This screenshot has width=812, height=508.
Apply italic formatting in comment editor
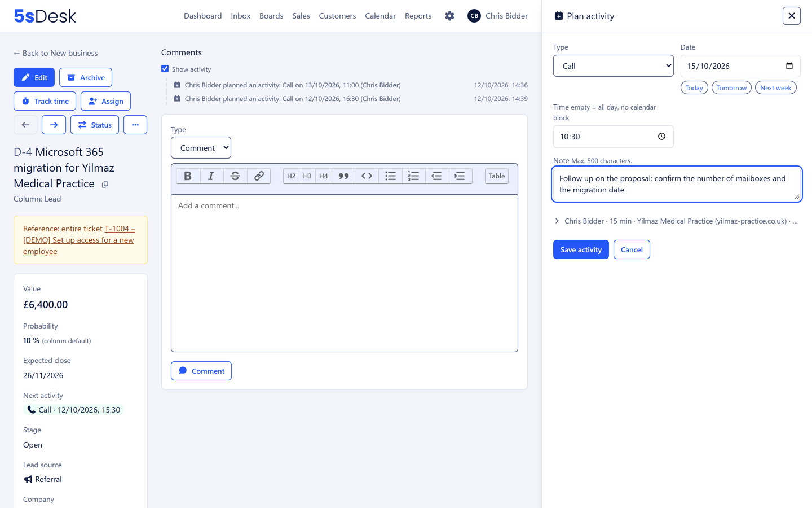[211, 176]
